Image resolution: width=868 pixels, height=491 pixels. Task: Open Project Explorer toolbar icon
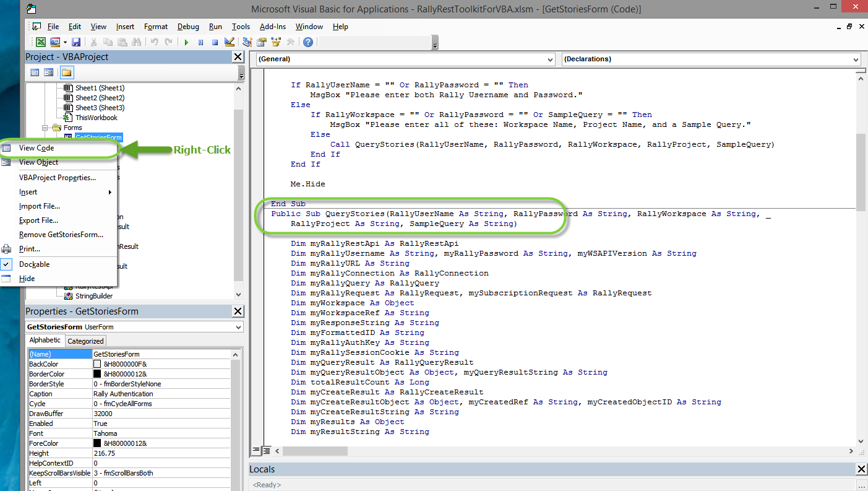(247, 42)
